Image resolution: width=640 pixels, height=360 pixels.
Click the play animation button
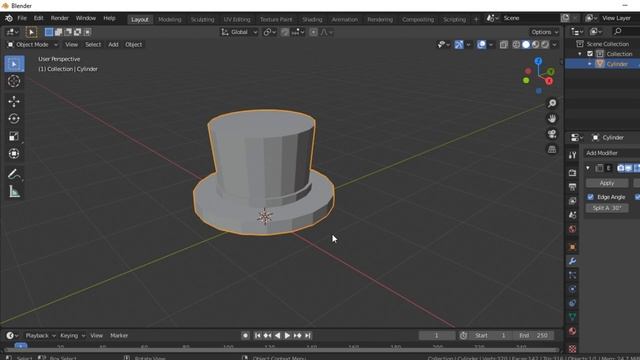(x=287, y=336)
